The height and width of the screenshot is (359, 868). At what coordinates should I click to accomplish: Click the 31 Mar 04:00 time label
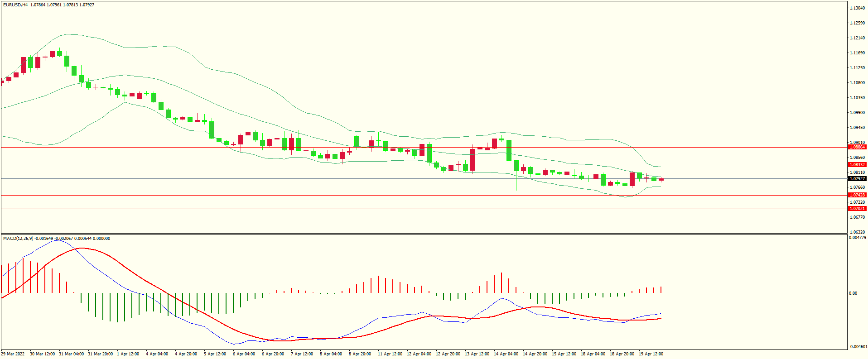point(71,354)
